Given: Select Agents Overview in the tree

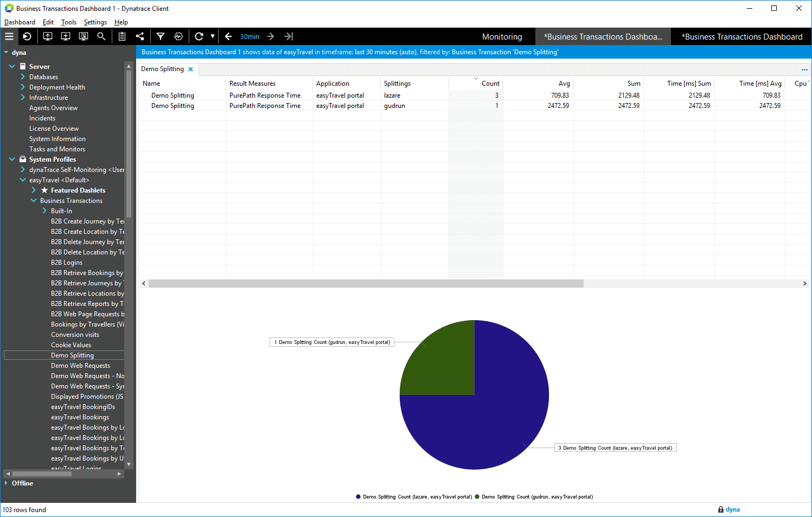Looking at the screenshot, I should tap(53, 108).
